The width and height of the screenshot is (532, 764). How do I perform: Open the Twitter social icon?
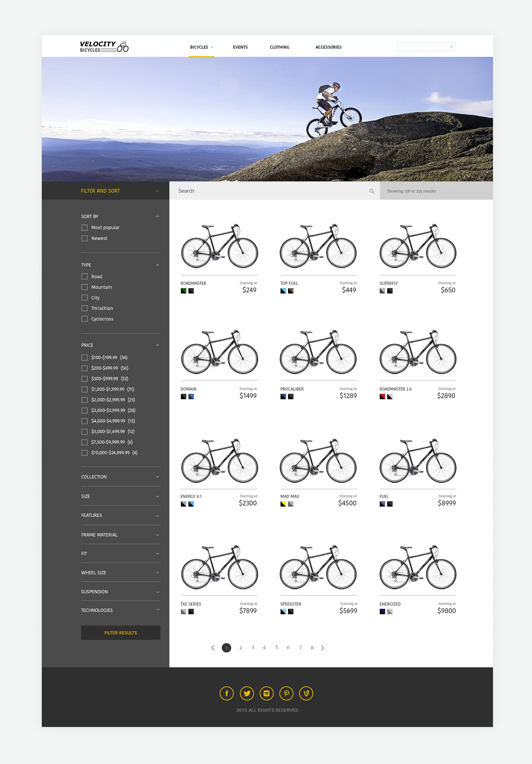pyautogui.click(x=246, y=694)
